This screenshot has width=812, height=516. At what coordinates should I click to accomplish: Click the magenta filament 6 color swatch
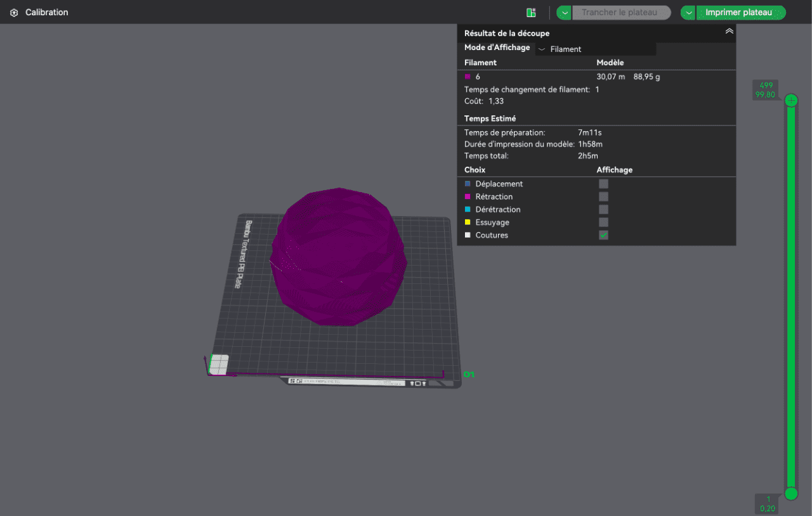(x=468, y=77)
